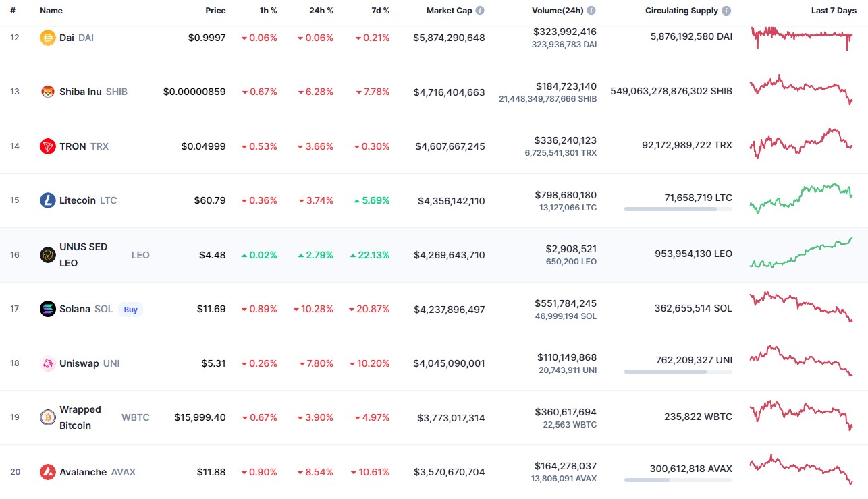The width and height of the screenshot is (868, 499).
Task: Click Litecoin's circulating supply progress bar
Action: click(678, 209)
